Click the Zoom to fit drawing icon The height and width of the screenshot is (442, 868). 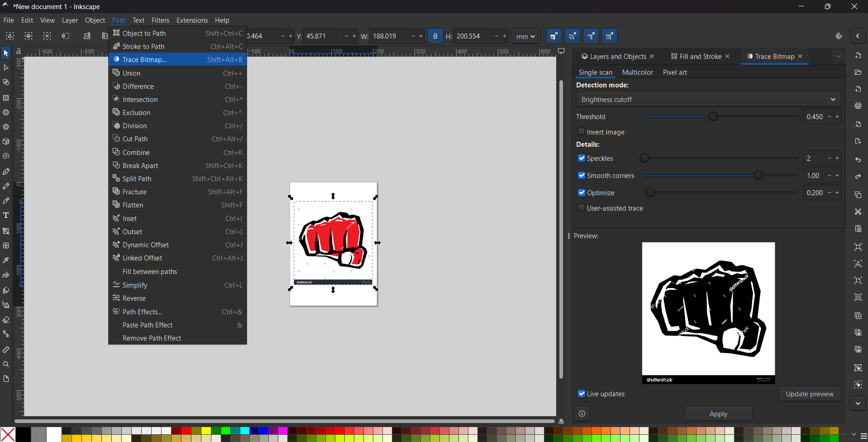pos(858,264)
